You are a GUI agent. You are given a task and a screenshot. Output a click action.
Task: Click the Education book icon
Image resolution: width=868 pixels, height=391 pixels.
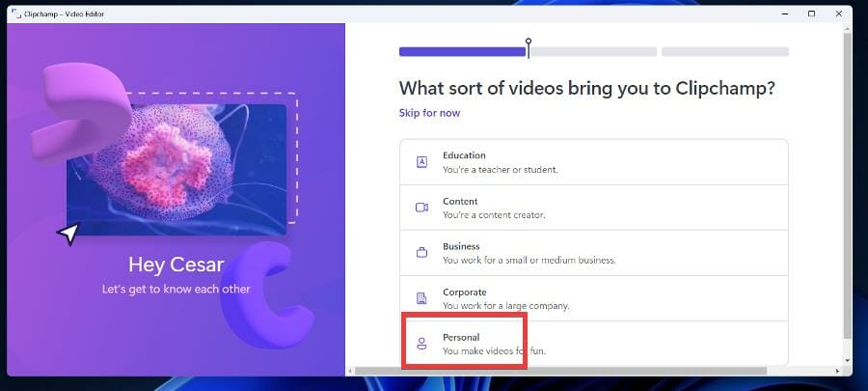421,162
